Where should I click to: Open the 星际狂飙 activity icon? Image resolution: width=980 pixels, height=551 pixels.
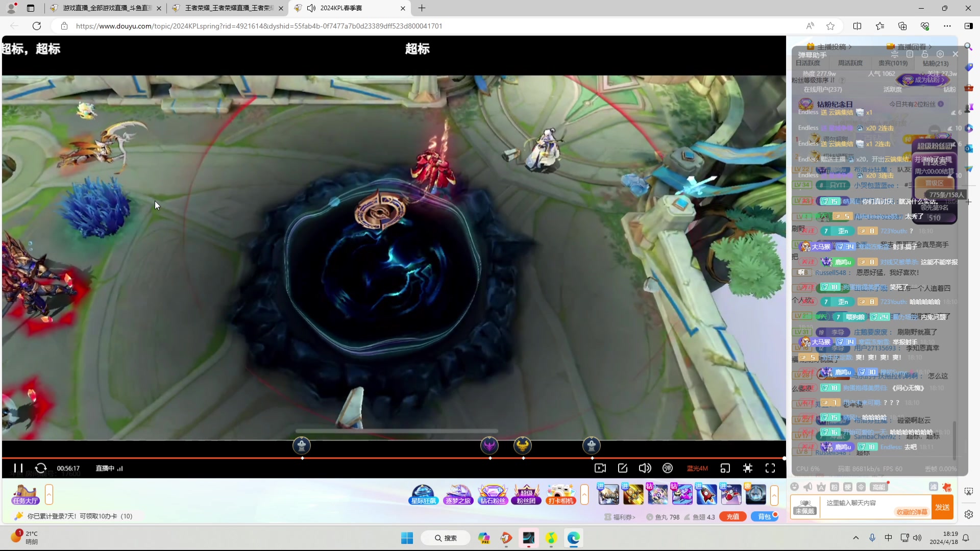point(423,494)
